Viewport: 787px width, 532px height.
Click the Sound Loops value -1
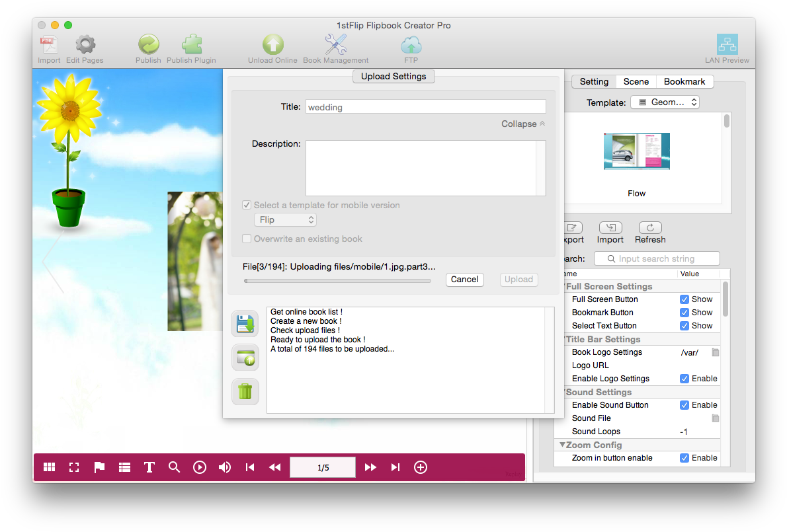tap(684, 432)
